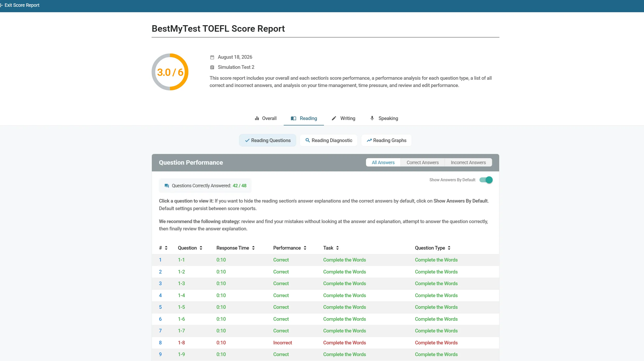644x361 pixels.
Task: Click the Question Performance heading
Action: 191,163
